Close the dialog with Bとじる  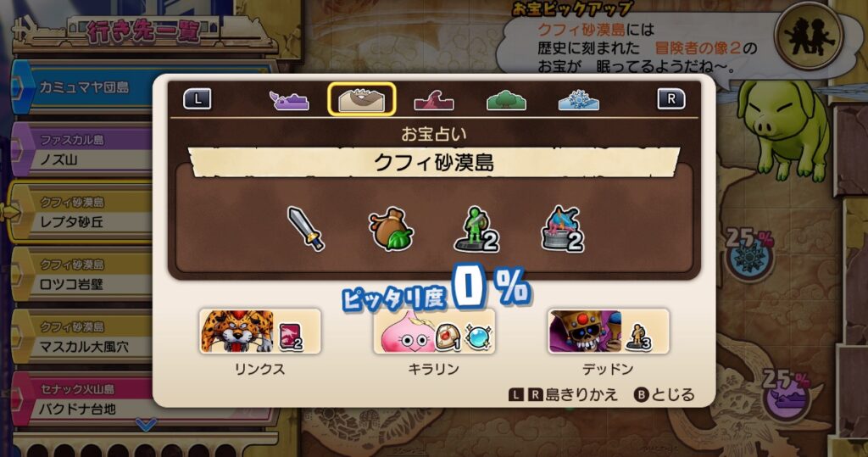665,394
